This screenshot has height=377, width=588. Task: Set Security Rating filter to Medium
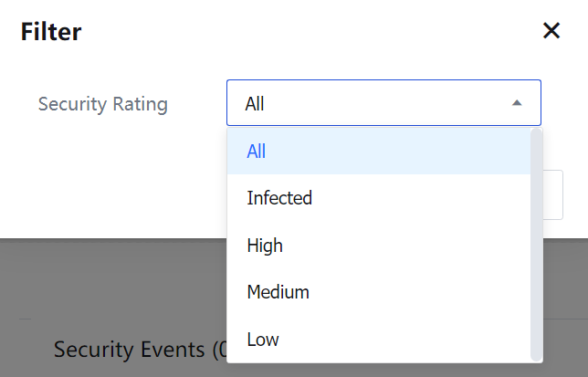[278, 292]
